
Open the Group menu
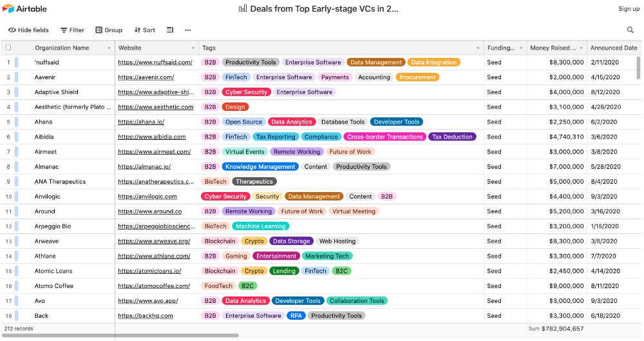pyautogui.click(x=109, y=30)
